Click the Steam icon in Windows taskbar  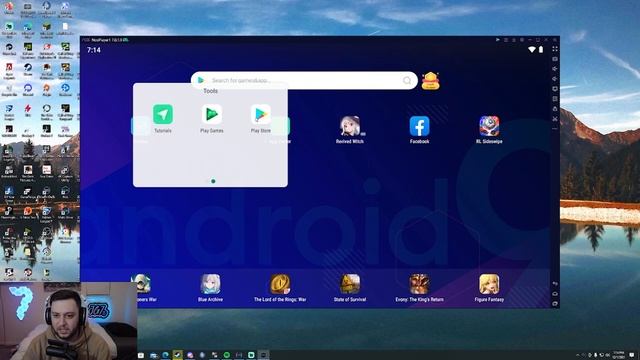coord(178,355)
